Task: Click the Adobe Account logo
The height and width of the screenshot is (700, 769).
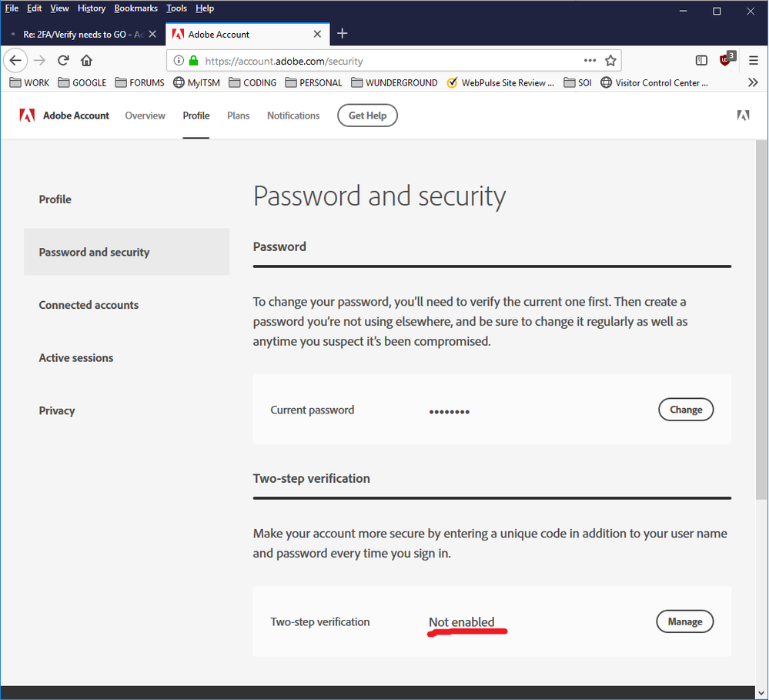Action: 64,116
